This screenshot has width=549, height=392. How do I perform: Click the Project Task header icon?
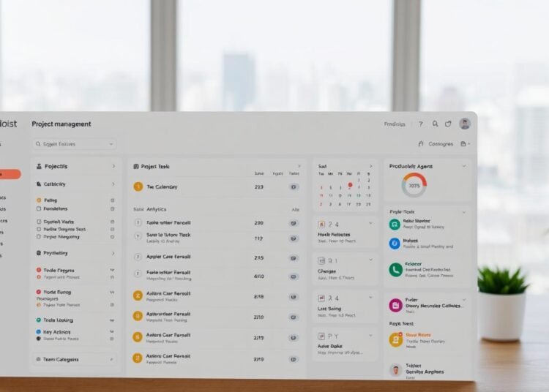click(x=136, y=167)
